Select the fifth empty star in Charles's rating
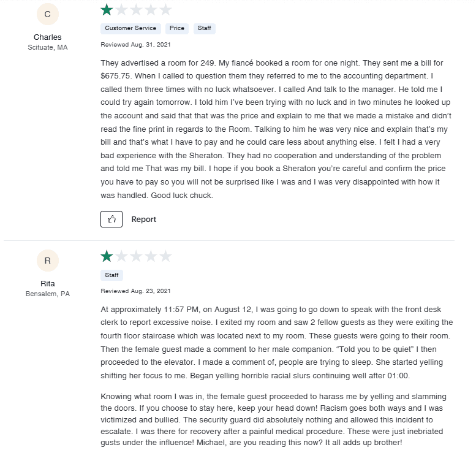Screen dimensions: 476x450 coord(165,10)
